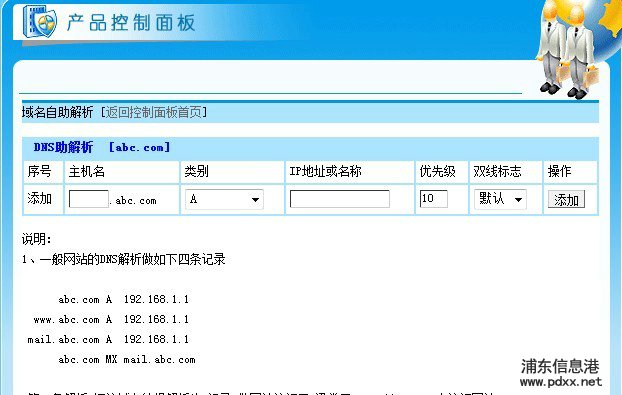Open the 类别 record type dropdown
Viewport: 622px width, 395px height.
pyautogui.click(x=224, y=199)
